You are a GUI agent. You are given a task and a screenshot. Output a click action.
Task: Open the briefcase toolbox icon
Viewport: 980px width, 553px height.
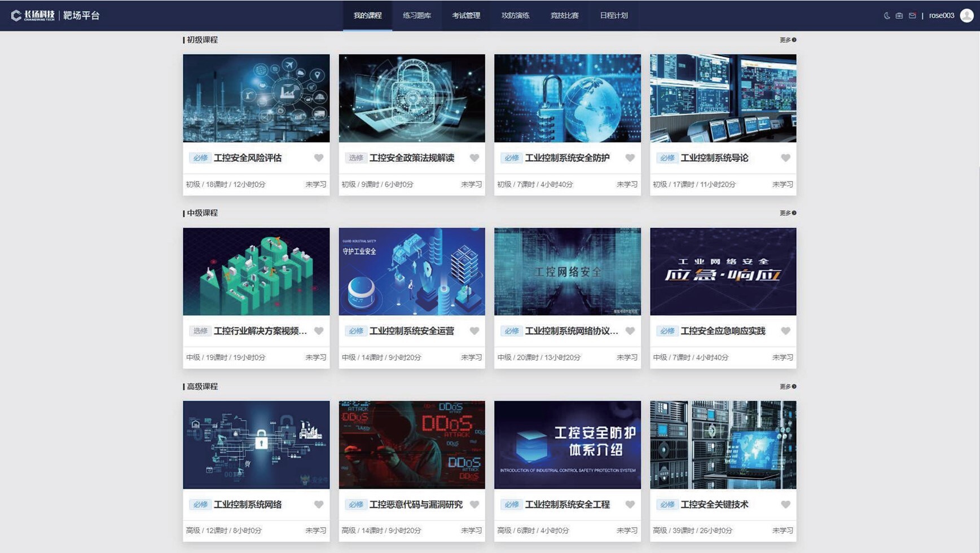899,16
